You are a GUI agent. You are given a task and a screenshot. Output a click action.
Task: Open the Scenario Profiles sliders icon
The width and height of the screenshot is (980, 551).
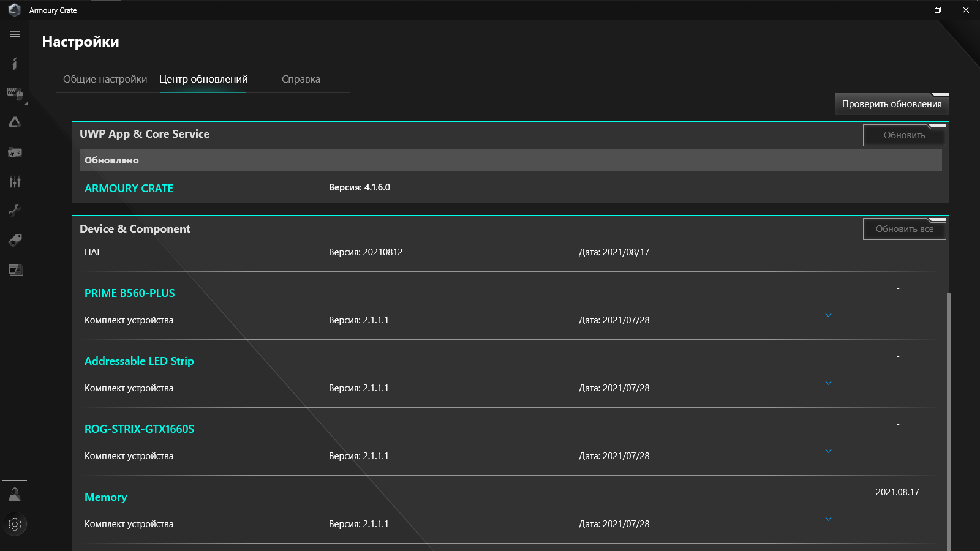[15, 181]
